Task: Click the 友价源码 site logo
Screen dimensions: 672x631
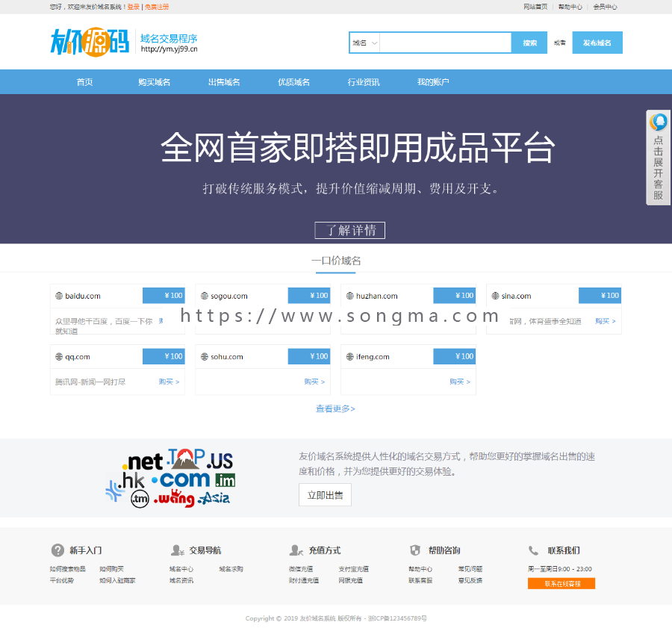Action: click(x=90, y=42)
